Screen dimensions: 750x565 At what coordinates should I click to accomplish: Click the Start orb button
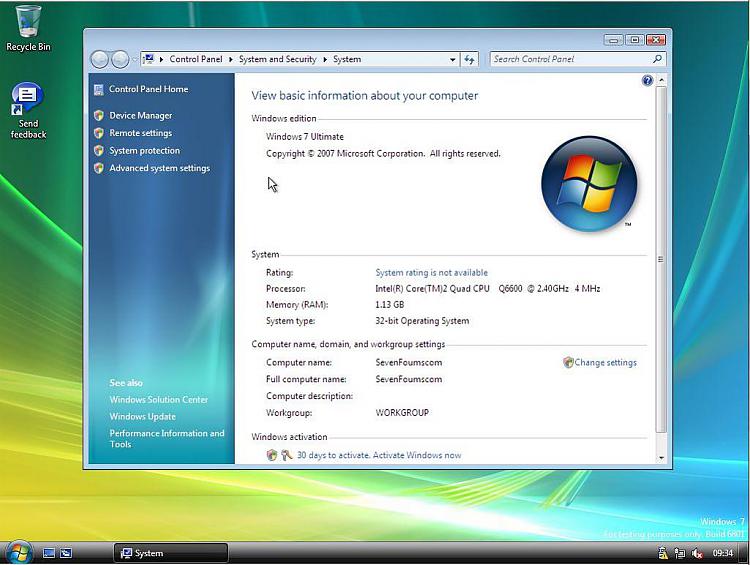[x=18, y=553]
